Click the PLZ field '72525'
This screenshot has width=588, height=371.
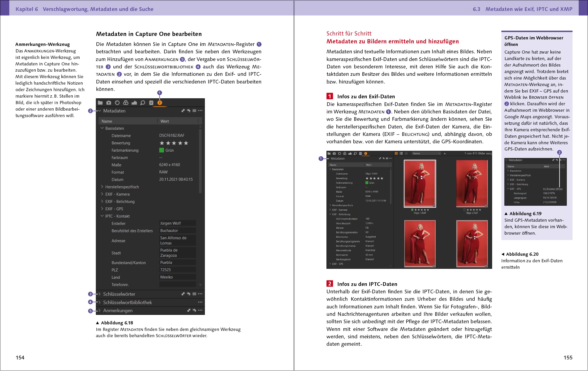178,270
